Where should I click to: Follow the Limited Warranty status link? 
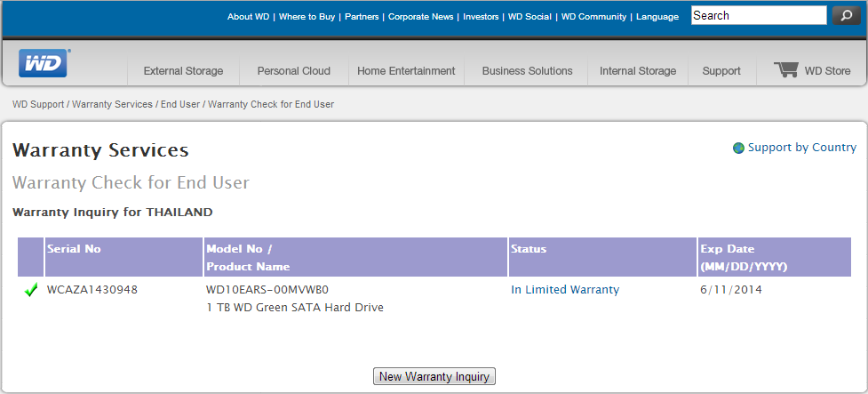pyautogui.click(x=572, y=290)
